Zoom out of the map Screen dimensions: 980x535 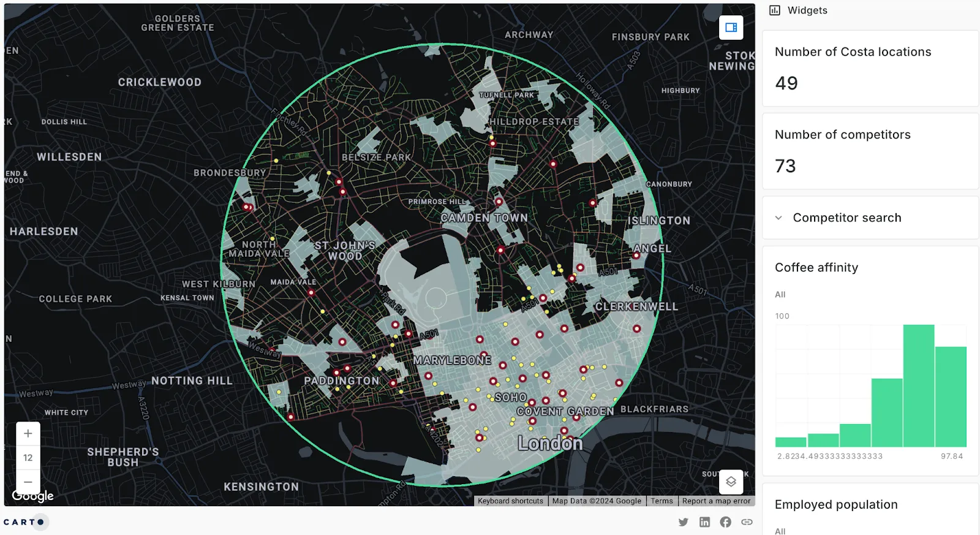(28, 482)
